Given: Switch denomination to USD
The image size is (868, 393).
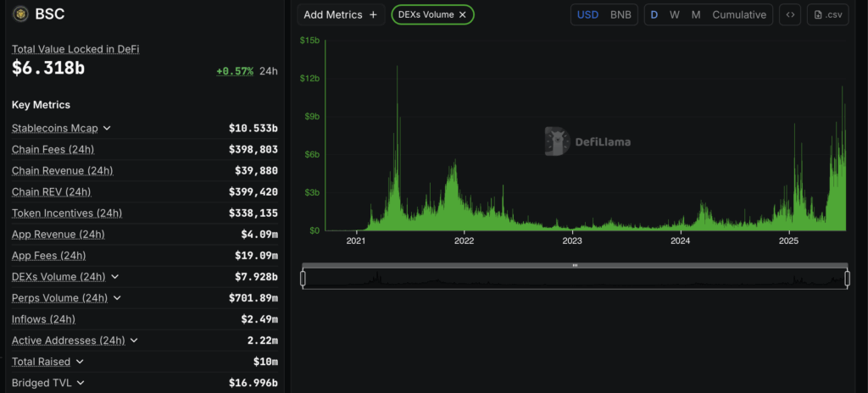Looking at the screenshot, I should (x=588, y=15).
